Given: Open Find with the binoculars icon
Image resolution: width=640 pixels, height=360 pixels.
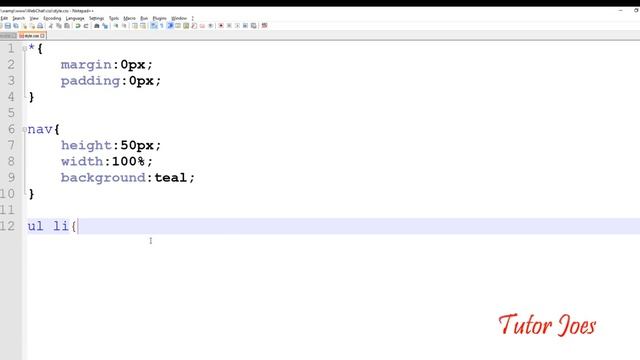Looking at the screenshot, I should (96, 26).
